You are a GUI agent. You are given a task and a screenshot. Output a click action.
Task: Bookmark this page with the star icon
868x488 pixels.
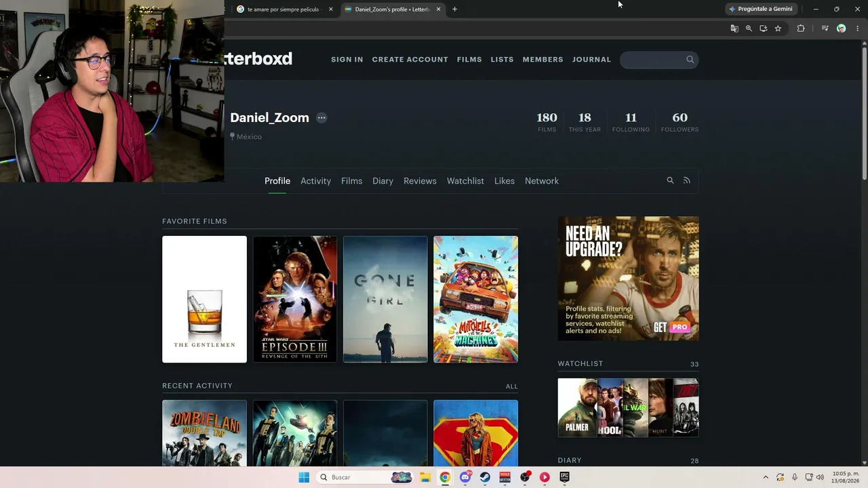point(778,28)
